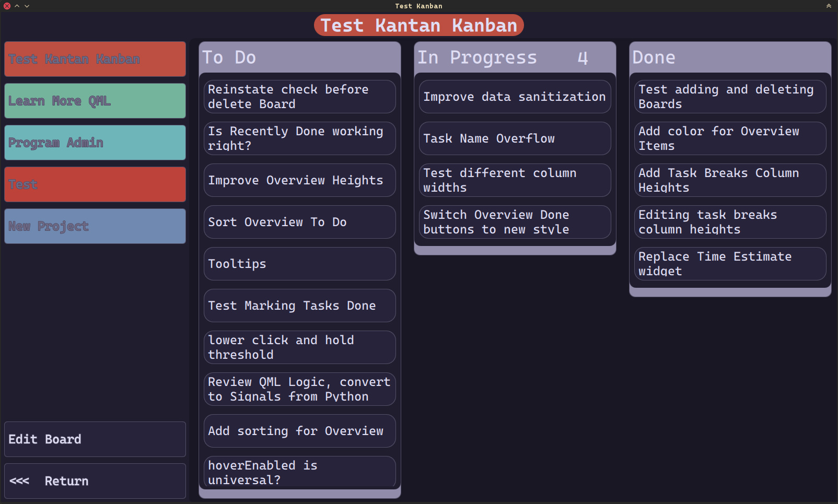Open the "New Project" board

[95, 226]
